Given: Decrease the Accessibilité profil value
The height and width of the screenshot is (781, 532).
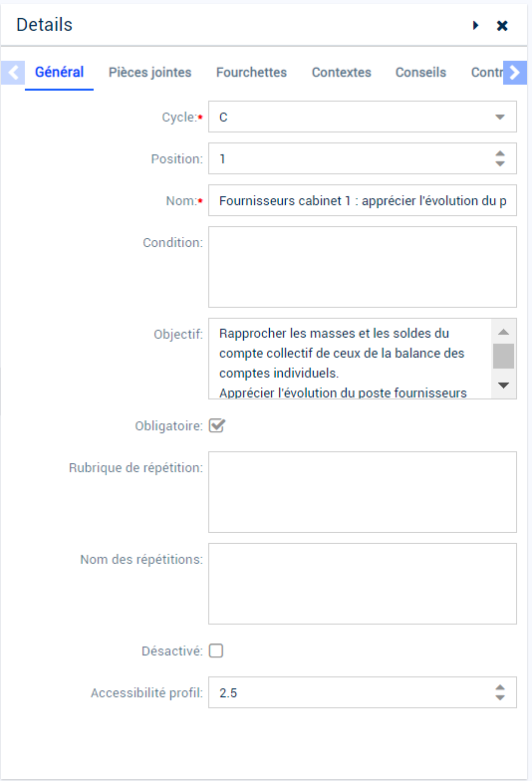Looking at the screenshot, I should tap(500, 697).
